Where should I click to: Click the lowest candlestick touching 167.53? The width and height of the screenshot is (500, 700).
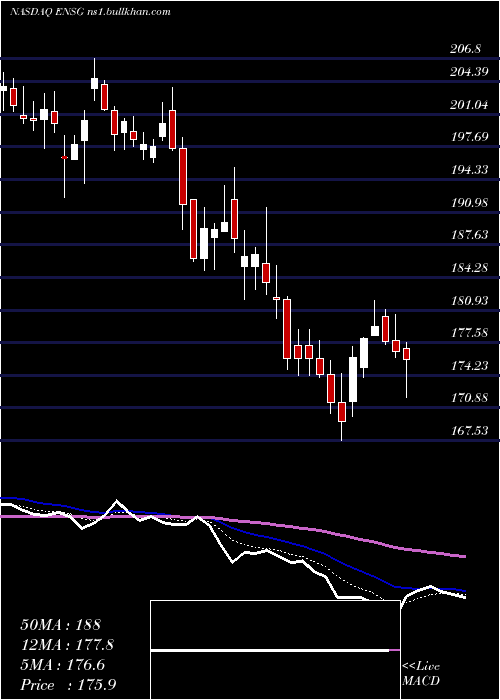click(342, 407)
